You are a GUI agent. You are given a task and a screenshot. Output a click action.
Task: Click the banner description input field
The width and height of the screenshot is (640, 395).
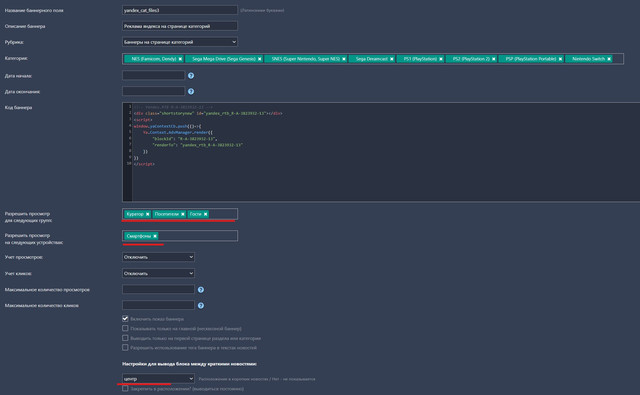[x=180, y=26]
